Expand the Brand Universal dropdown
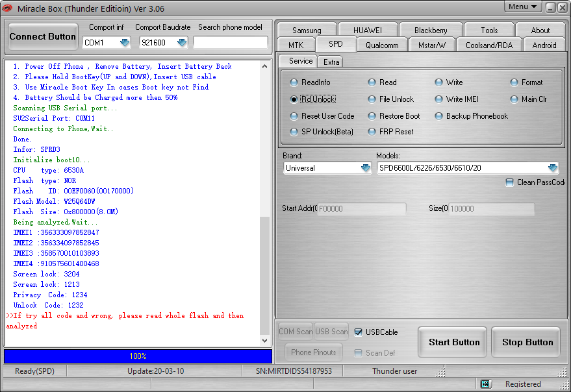571x392 pixels. [366, 168]
